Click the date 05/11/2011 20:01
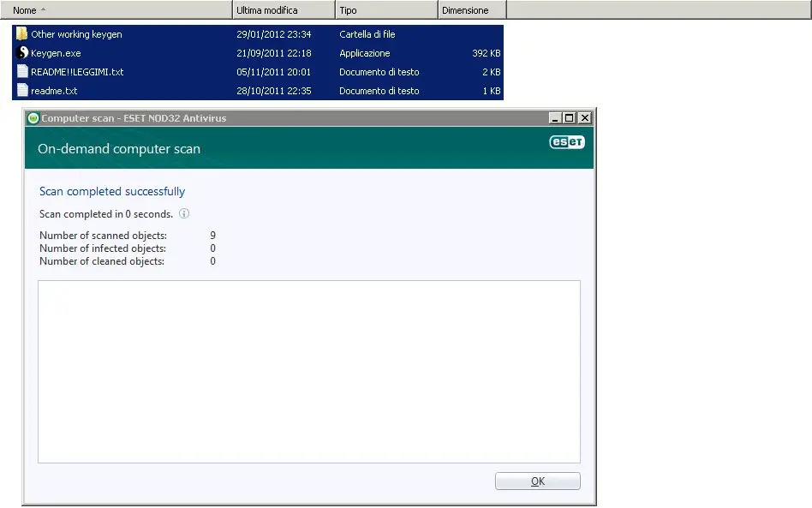 (x=274, y=72)
